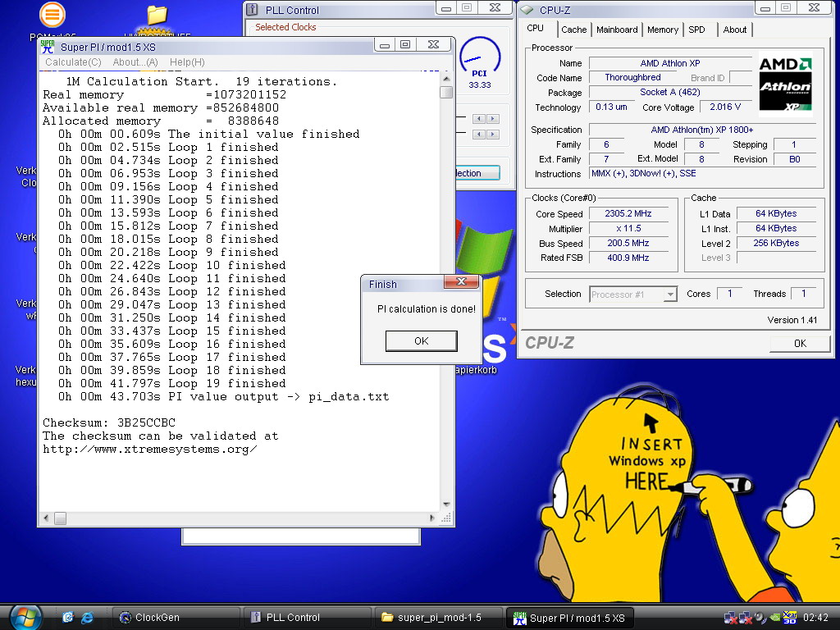Image resolution: width=840 pixels, height=630 pixels.
Task: Close the Finish dialog with X
Action: (461, 282)
